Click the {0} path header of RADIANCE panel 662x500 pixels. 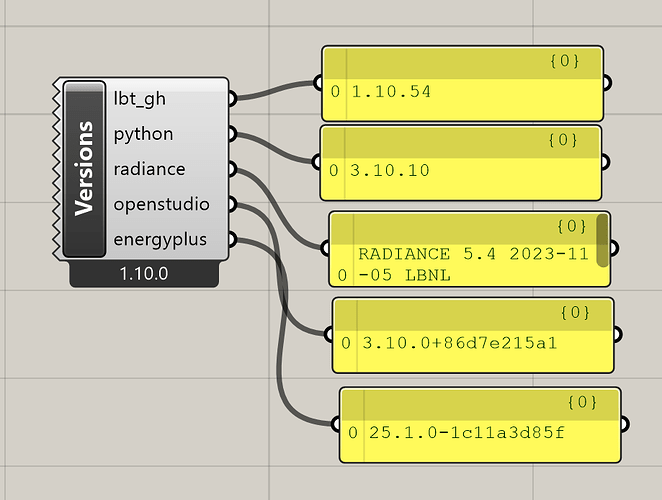[x=572, y=227]
